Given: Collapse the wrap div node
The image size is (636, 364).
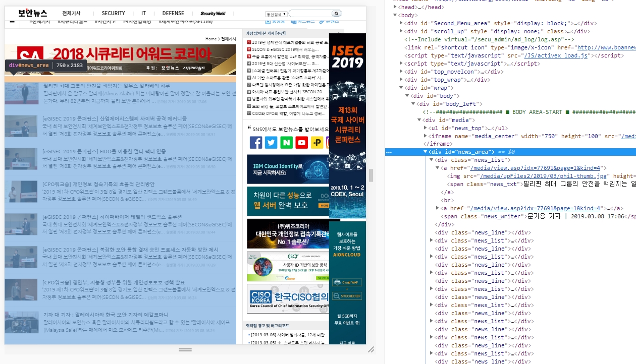Looking at the screenshot, I should pos(401,87).
